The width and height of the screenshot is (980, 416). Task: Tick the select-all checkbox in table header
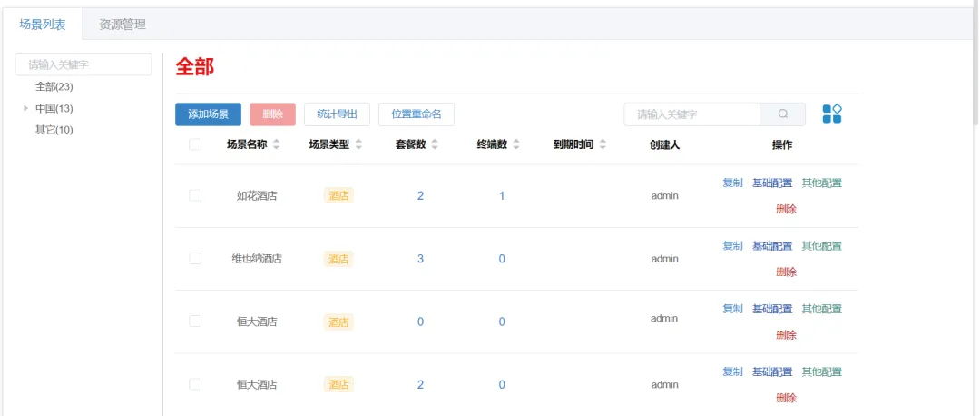tap(195, 144)
